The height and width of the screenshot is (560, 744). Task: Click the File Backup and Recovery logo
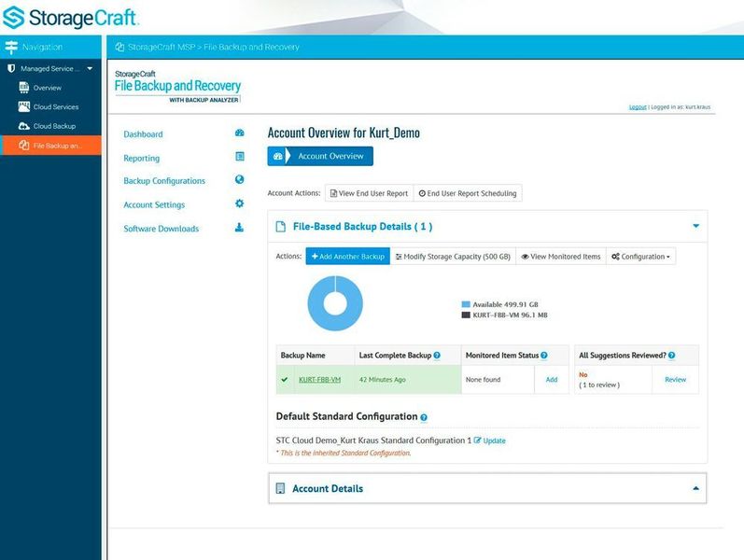(x=177, y=86)
